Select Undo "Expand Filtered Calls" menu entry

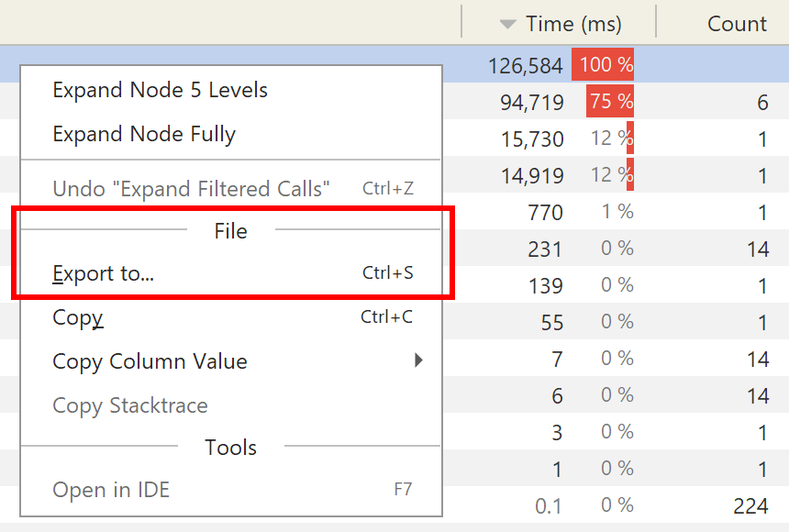click(x=231, y=189)
